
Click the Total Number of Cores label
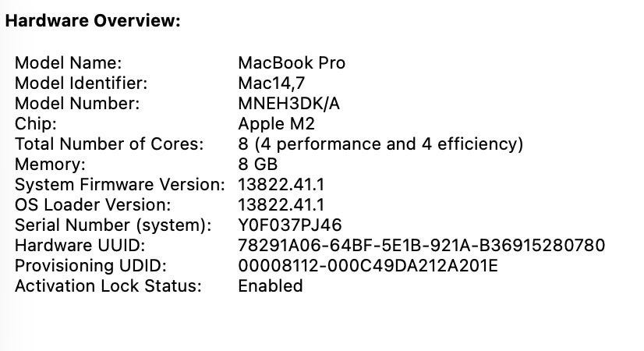point(109,144)
